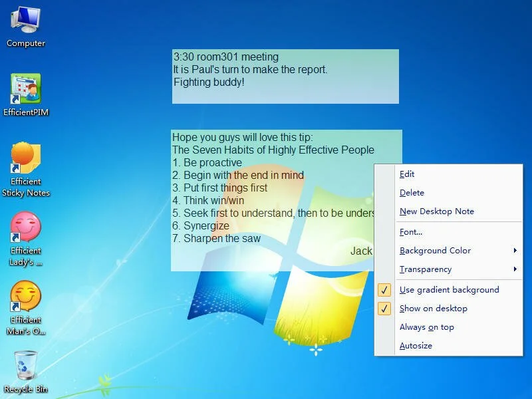Select Autosize in the context menu
The width and height of the screenshot is (532, 399).
[416, 346]
